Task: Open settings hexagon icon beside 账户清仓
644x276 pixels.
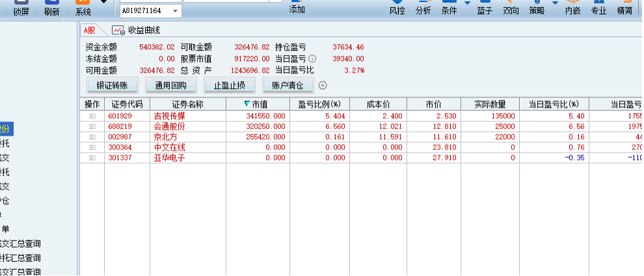Action: pos(323,85)
